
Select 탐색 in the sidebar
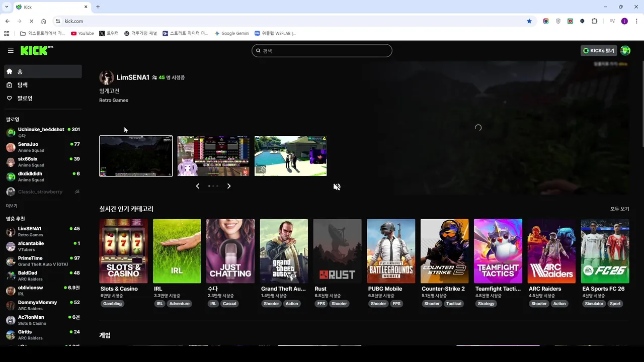click(x=43, y=85)
